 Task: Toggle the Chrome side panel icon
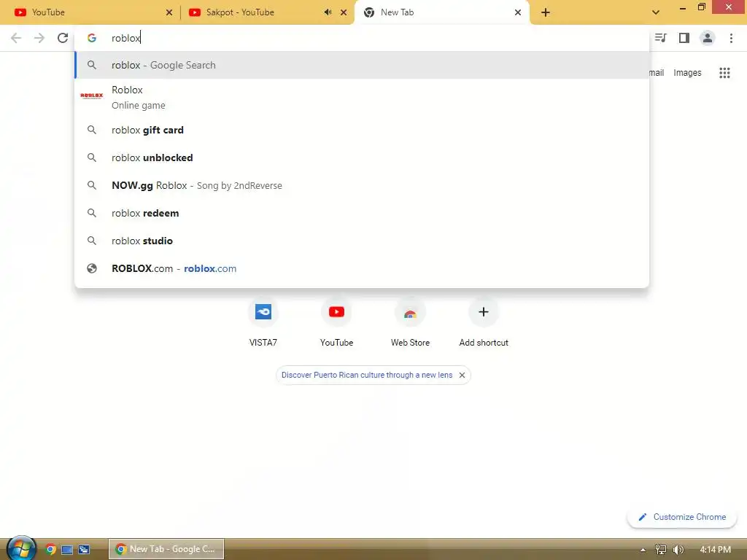pos(684,38)
